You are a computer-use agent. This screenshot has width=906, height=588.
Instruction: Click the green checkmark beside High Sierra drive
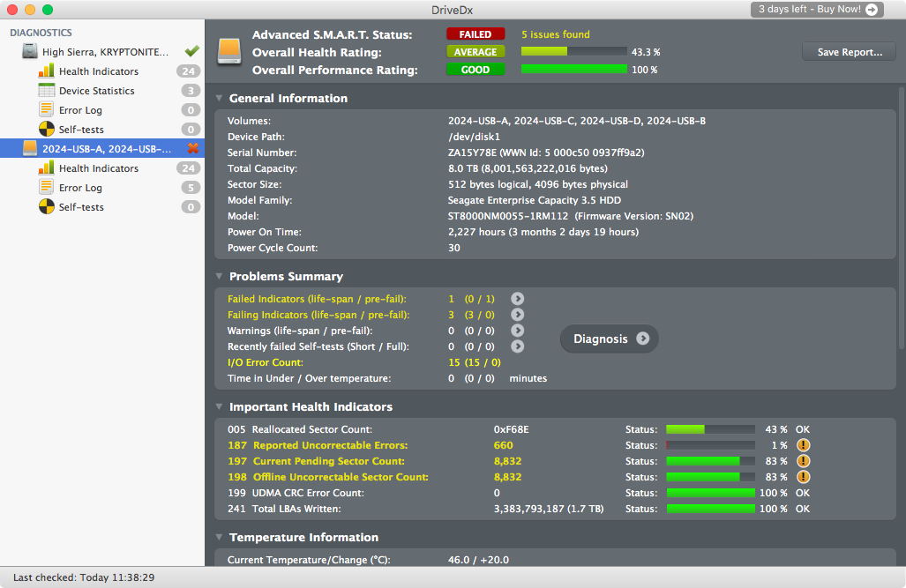(191, 51)
